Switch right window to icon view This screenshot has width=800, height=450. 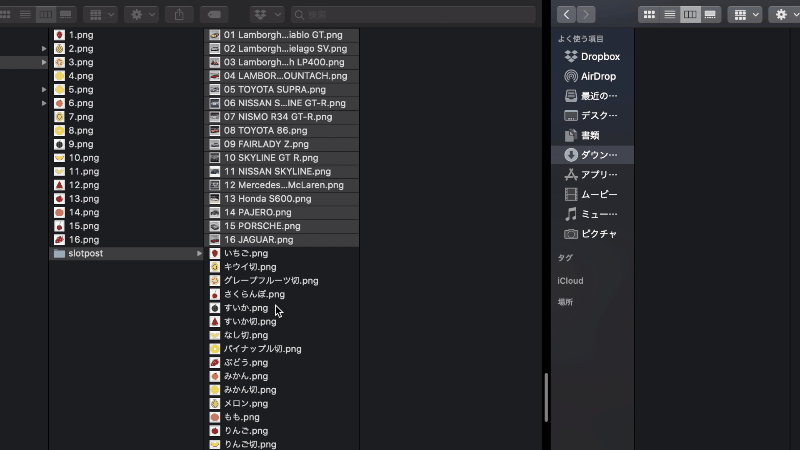coord(649,15)
